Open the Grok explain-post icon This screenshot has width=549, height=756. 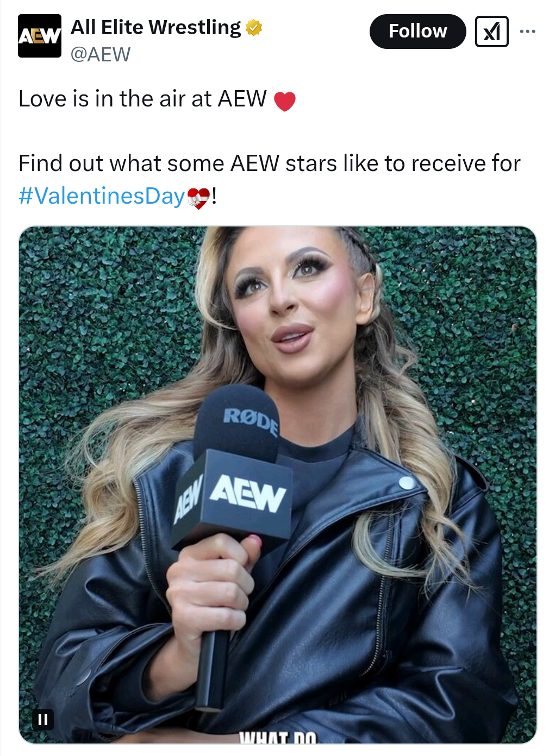point(491,31)
